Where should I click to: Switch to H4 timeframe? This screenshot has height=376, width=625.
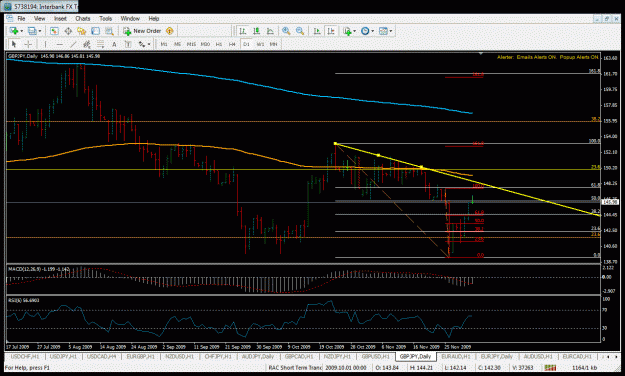pyautogui.click(x=232, y=44)
